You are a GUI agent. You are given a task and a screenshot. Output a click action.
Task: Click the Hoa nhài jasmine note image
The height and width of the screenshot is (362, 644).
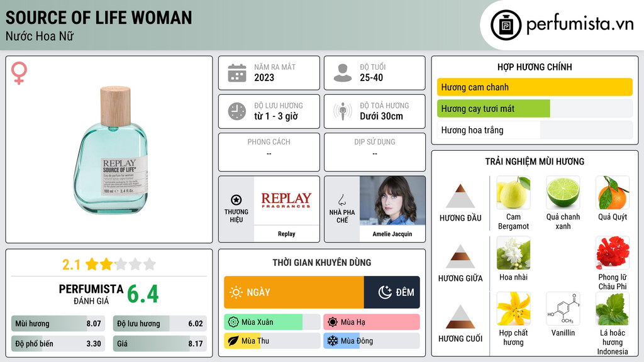tap(513, 253)
